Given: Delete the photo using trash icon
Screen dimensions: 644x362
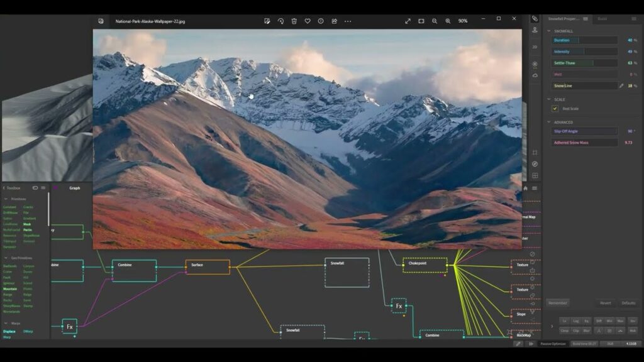Looking at the screenshot, I should [294, 21].
